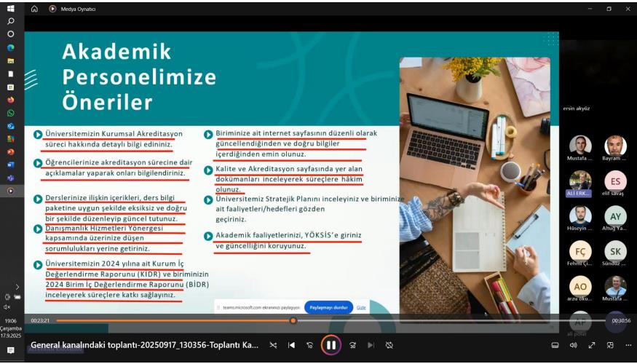This screenshot has width=637, height=364.
Task: Open Windows search from taskbar
Action: (11, 21)
